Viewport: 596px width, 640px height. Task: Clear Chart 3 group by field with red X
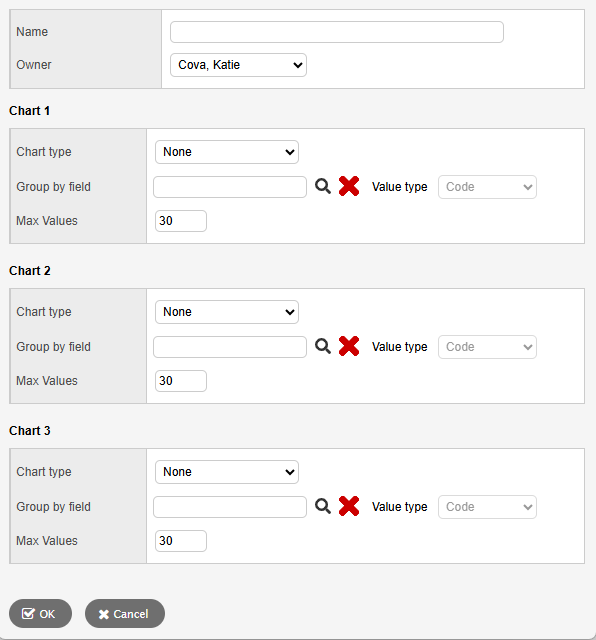click(349, 507)
